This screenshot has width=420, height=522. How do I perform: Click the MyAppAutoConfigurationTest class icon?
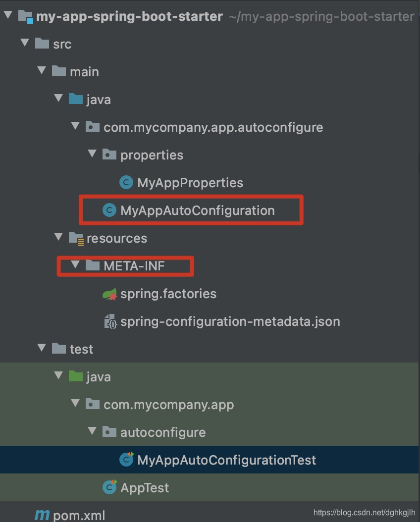point(126,460)
